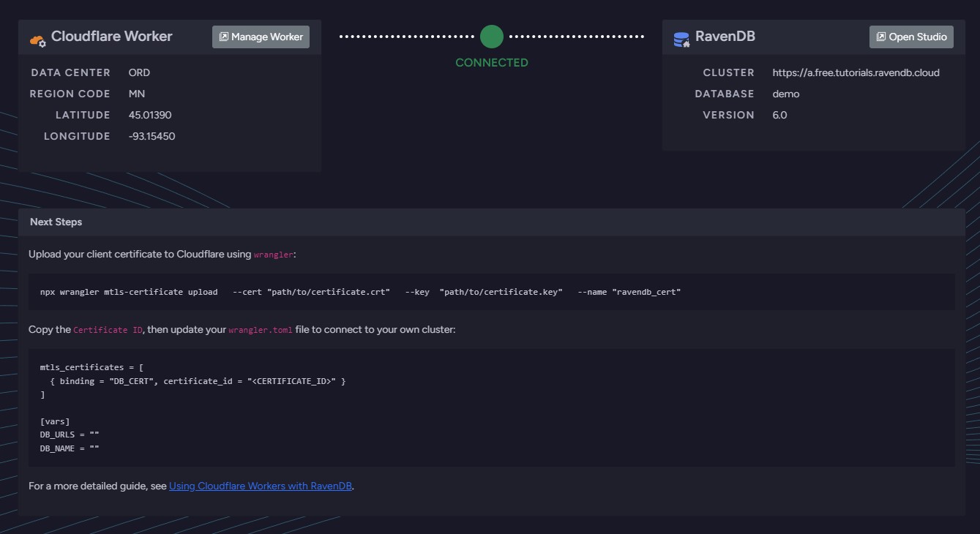Click the gear badge on the Cloudflare cloud icon
This screenshot has height=534, width=980.
click(x=42, y=42)
